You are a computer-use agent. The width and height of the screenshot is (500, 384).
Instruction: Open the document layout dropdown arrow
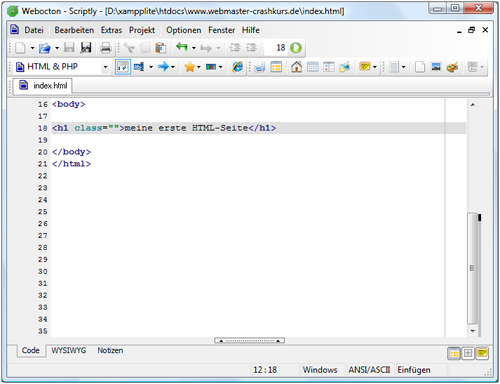point(403,67)
